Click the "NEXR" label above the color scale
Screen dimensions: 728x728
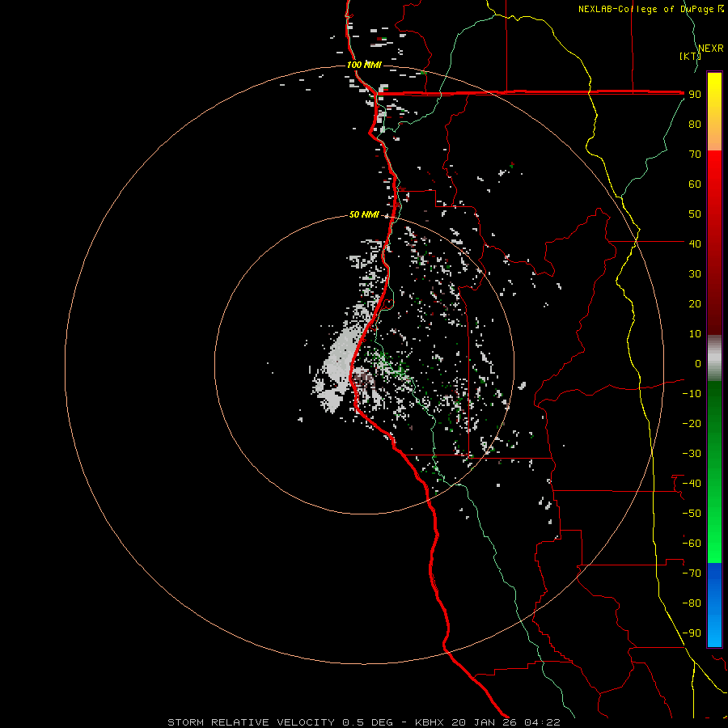tap(711, 49)
